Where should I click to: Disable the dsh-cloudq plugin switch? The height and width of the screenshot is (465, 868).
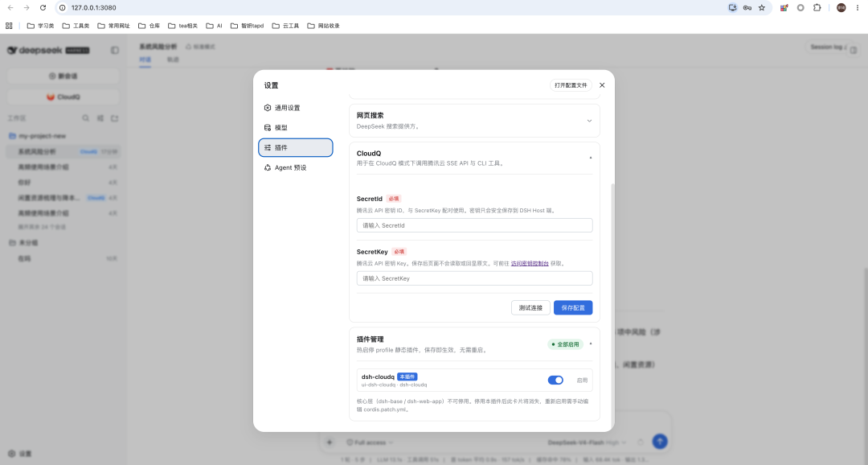(555, 381)
